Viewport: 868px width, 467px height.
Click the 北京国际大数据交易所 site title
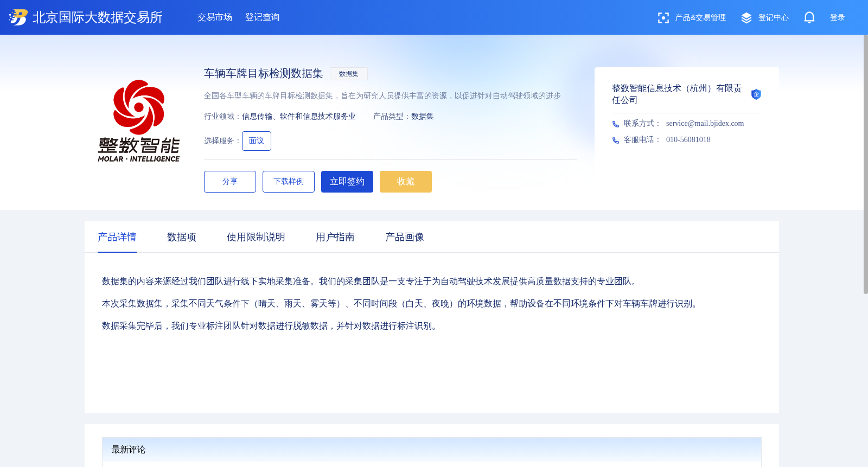(98, 17)
